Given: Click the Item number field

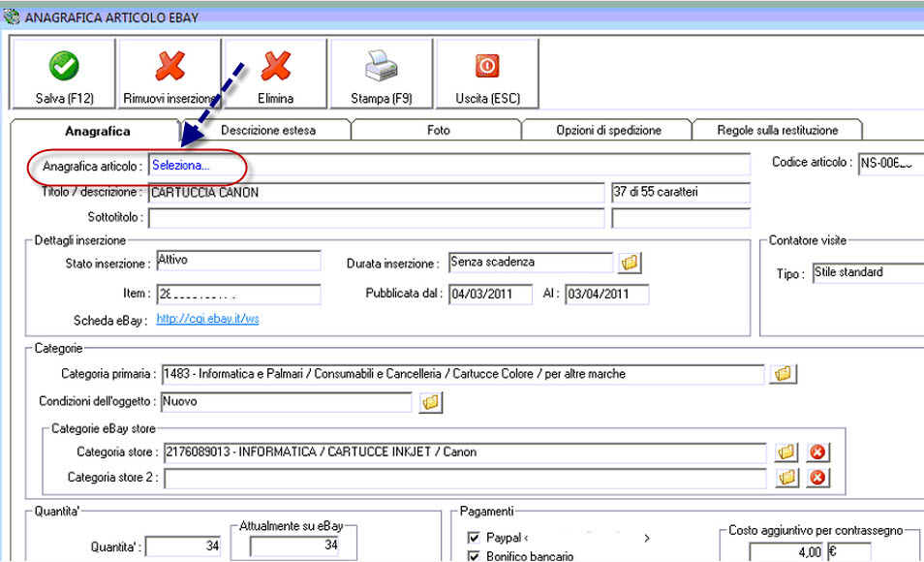Looking at the screenshot, I should tap(238, 295).
